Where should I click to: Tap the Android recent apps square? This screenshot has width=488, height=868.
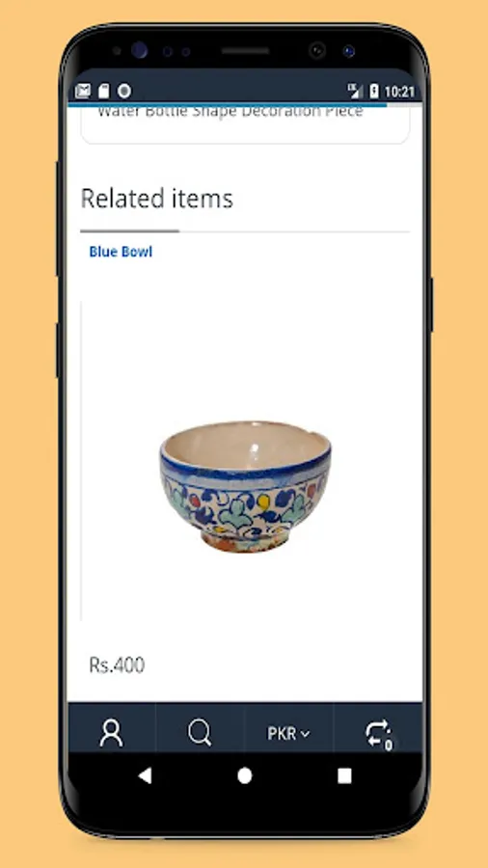click(344, 775)
